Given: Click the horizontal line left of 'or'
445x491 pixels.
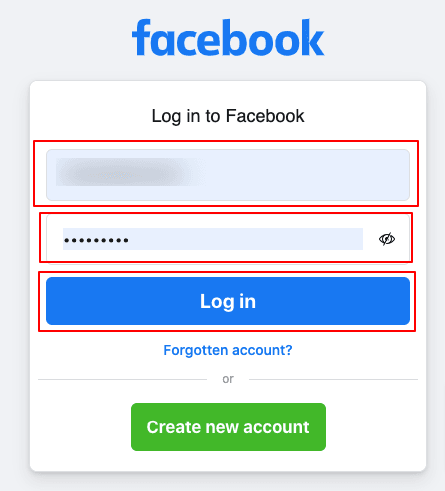Looking at the screenshot, I should pyautogui.click(x=122, y=379).
